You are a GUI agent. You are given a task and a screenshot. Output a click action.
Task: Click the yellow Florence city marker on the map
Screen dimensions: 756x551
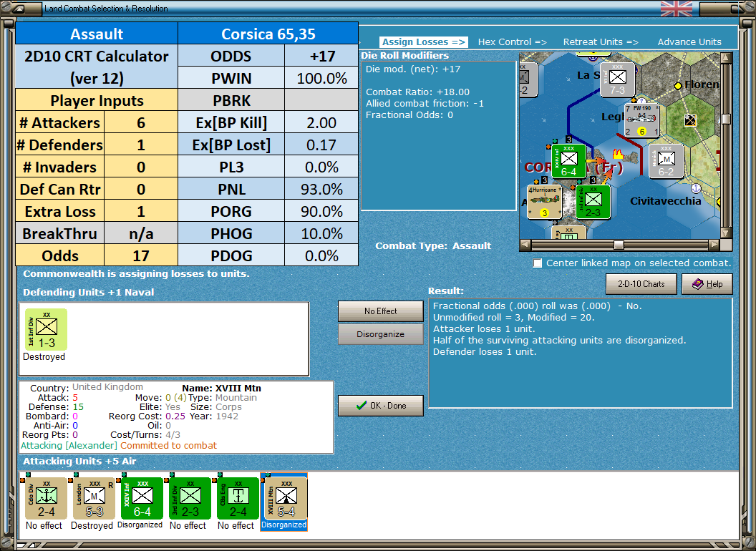pos(678,85)
